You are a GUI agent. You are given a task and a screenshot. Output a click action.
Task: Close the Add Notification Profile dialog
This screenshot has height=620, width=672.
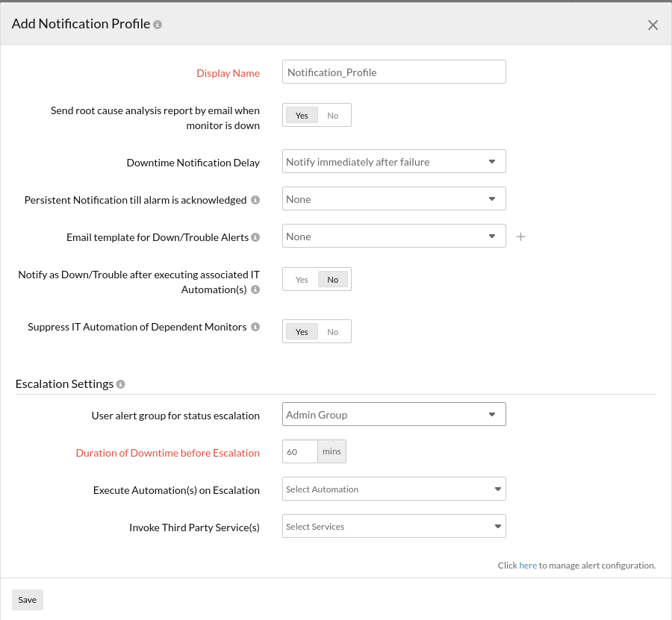653,25
